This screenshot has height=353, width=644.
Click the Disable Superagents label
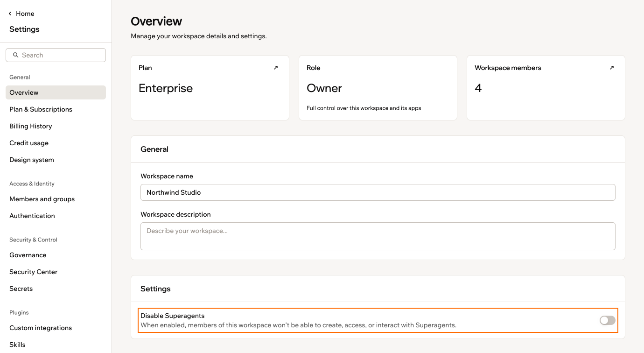click(173, 316)
